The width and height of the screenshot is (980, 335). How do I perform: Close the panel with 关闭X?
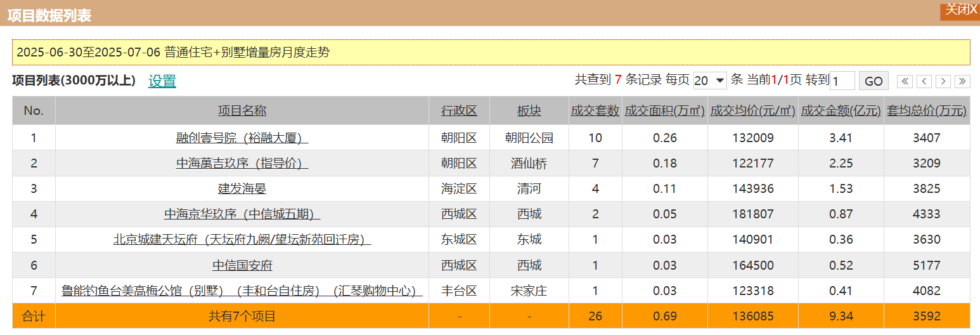click(x=960, y=10)
